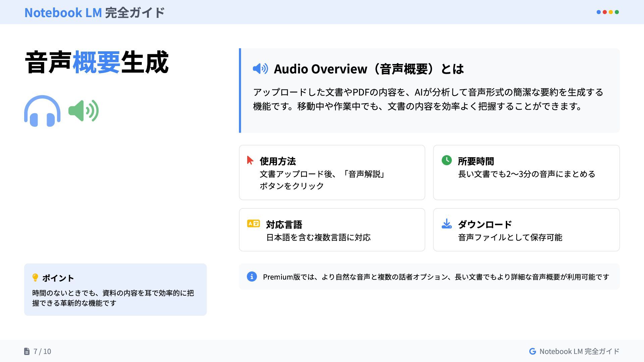The image size is (644, 362).
Task: Click the Notebook LM 完全ガイド header title
Action: tap(94, 12)
